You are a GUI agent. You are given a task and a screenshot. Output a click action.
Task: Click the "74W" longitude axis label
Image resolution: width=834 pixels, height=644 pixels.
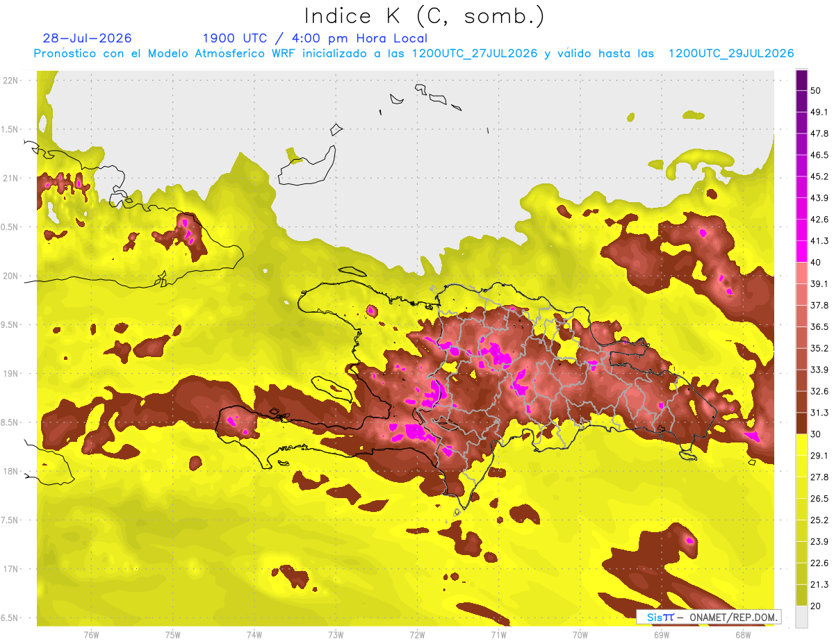pos(254,634)
